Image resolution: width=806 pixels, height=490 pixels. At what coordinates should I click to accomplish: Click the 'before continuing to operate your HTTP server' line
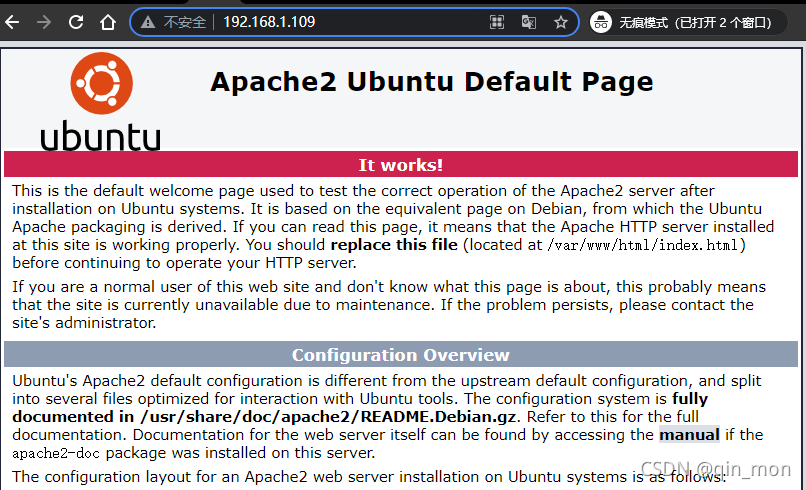point(184,263)
